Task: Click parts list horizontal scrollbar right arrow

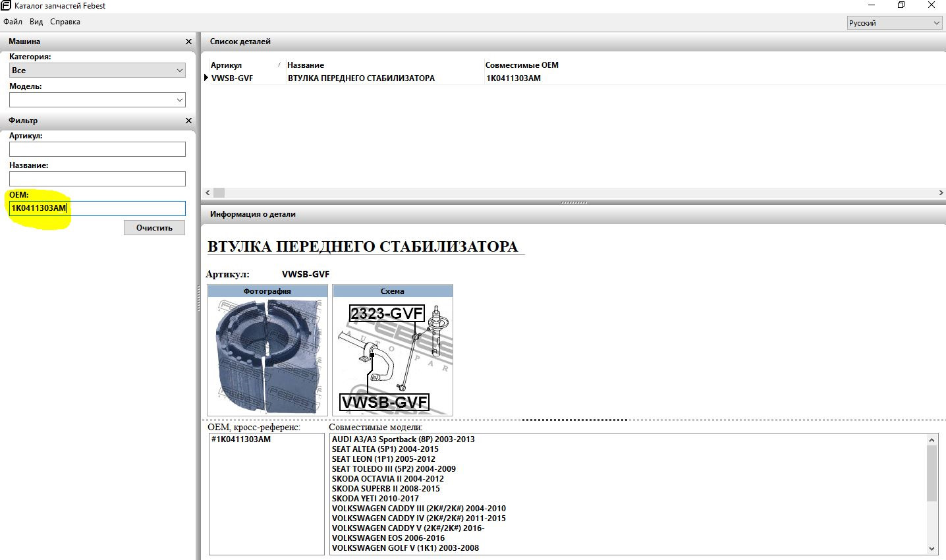Action: coord(941,193)
